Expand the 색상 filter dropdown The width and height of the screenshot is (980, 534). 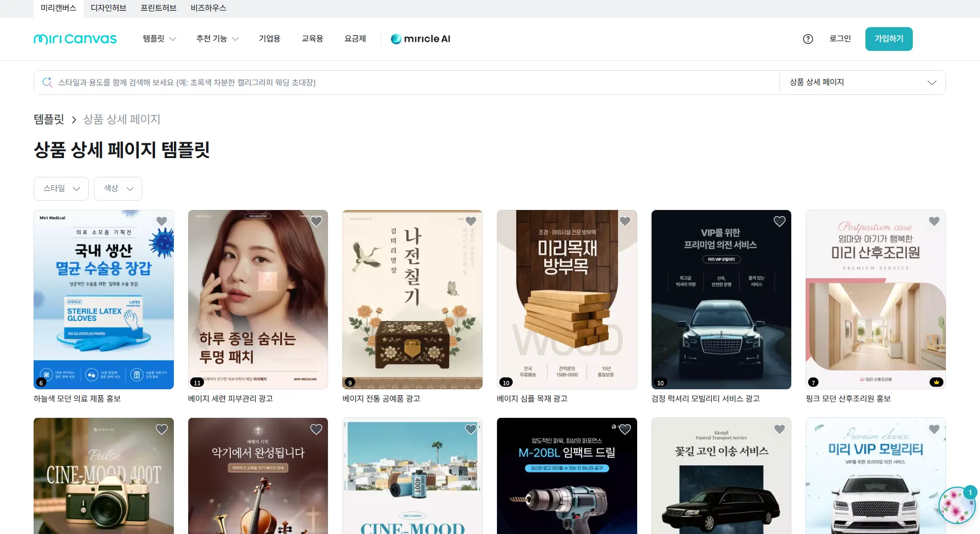click(x=118, y=189)
